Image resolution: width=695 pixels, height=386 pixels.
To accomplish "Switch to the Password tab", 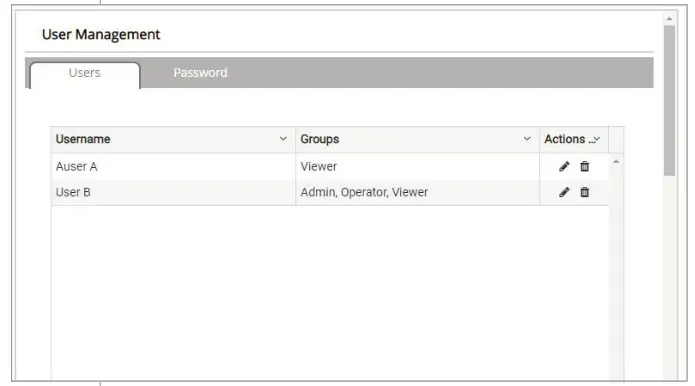I will 200,73.
